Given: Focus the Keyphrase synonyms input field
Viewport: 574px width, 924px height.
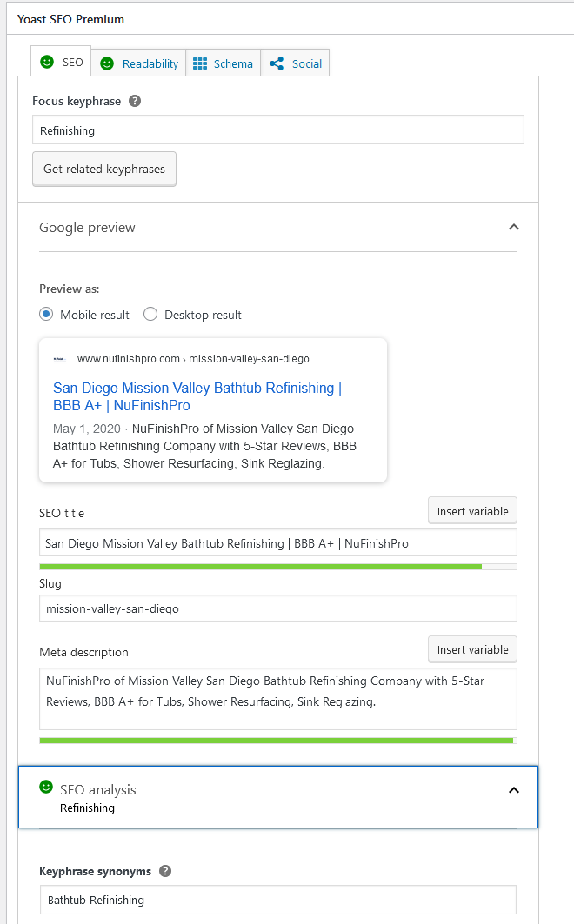Looking at the screenshot, I should (278, 900).
